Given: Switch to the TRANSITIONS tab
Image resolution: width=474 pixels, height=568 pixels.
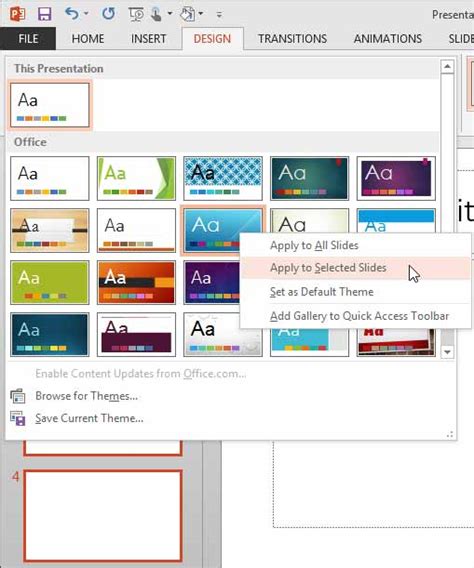Looking at the screenshot, I should [293, 38].
